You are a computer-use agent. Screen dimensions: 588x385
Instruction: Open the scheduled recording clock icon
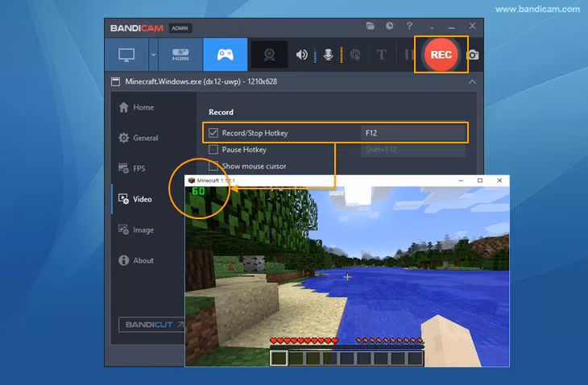390,26
